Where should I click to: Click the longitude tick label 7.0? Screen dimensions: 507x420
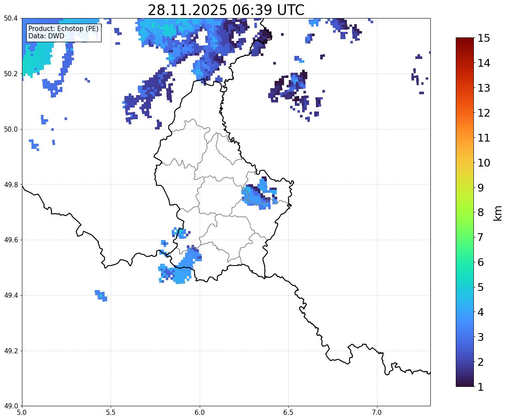pyautogui.click(x=377, y=413)
